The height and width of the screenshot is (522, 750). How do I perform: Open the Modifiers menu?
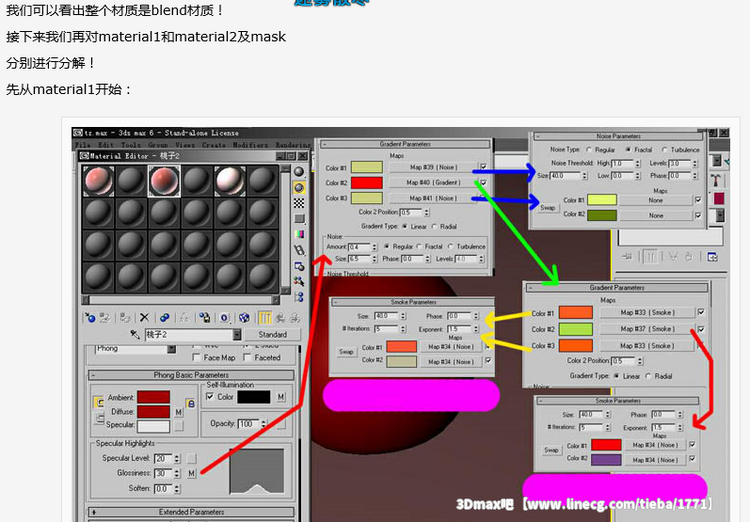coord(250,144)
